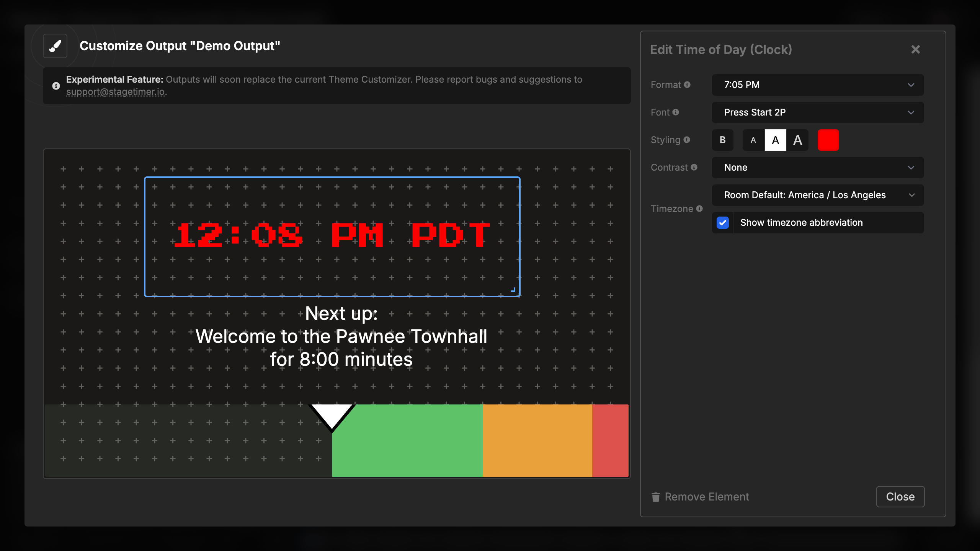This screenshot has height=551, width=980.
Task: Open the Format dropdown showing 7:05 PM
Action: [818, 85]
